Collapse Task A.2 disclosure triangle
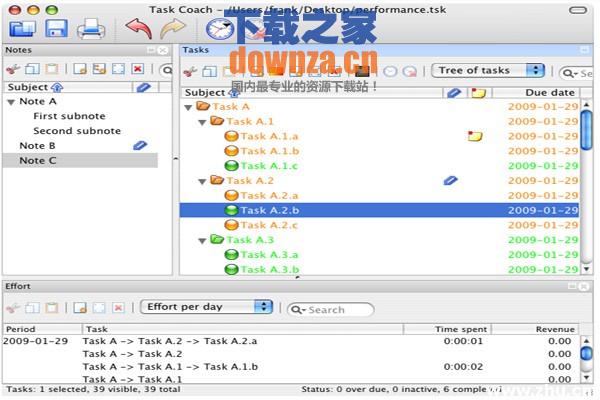 (202, 181)
